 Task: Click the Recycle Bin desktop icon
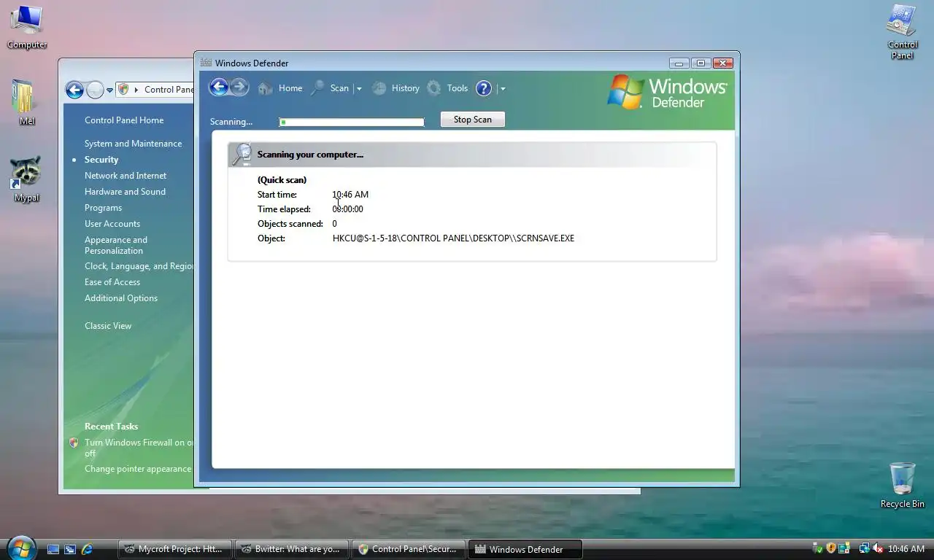(x=903, y=485)
